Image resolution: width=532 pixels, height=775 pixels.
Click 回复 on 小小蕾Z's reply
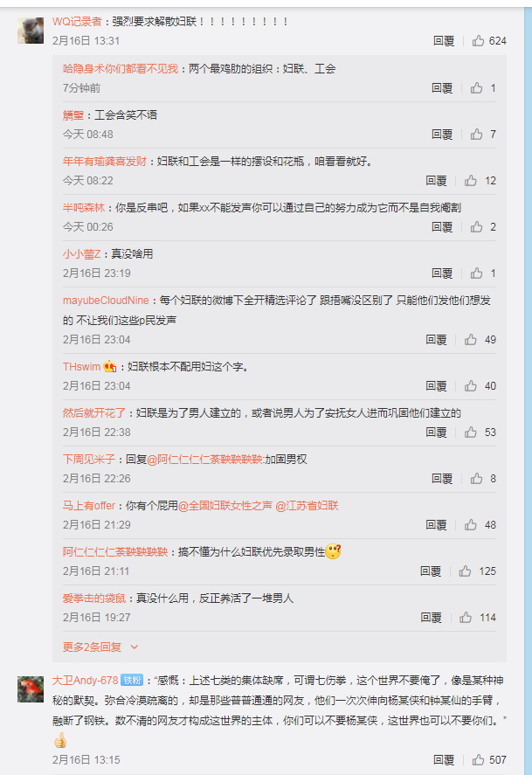442,273
